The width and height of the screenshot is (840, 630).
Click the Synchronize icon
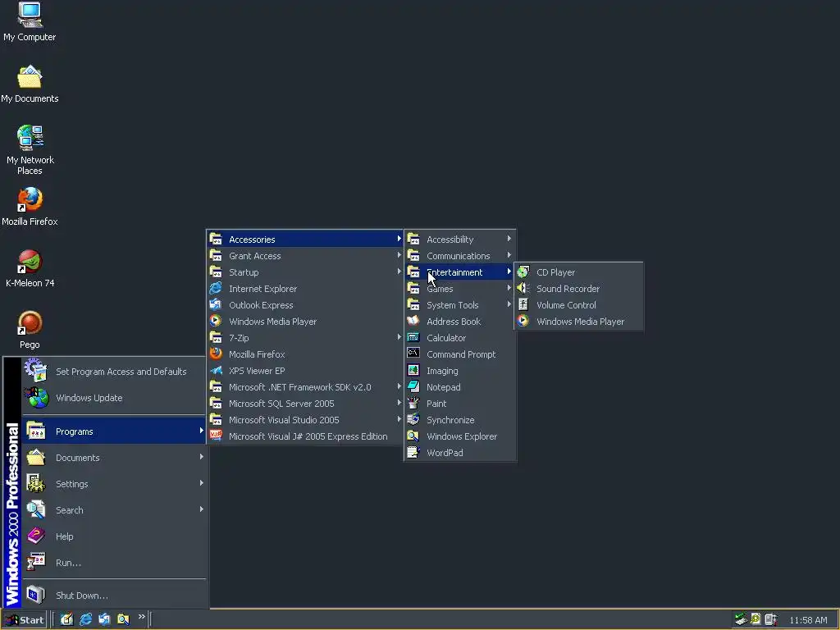click(x=413, y=420)
